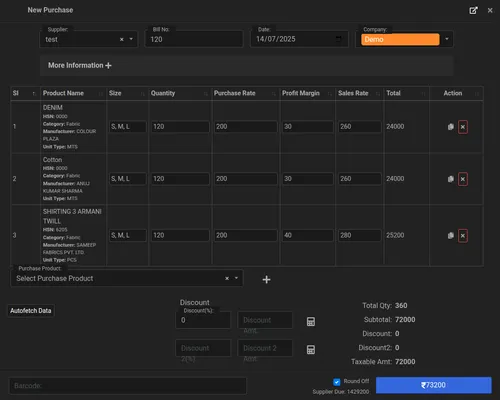500x400 pixels.
Task: Click the Supplier Due 1429200 text
Action: click(x=341, y=392)
